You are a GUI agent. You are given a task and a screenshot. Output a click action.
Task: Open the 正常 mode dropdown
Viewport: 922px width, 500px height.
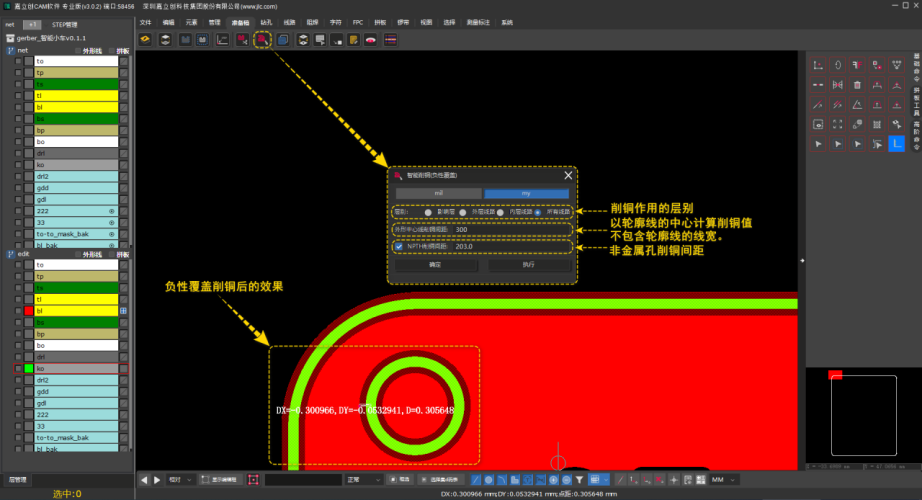(x=362, y=481)
